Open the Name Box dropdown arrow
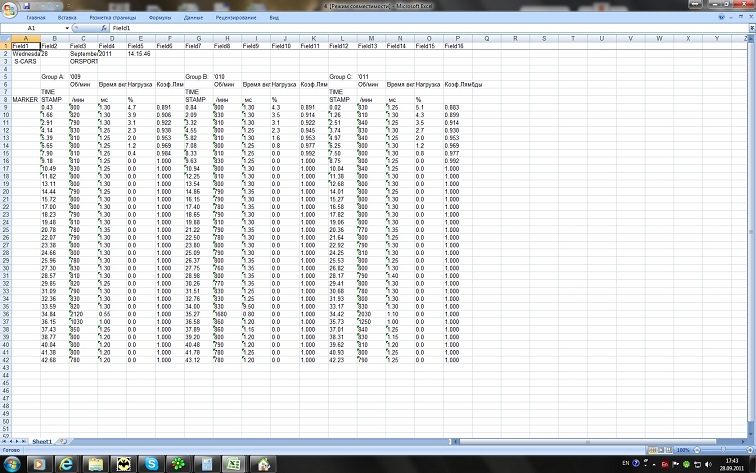Screen dimensions: 756x473 (x=67, y=28)
